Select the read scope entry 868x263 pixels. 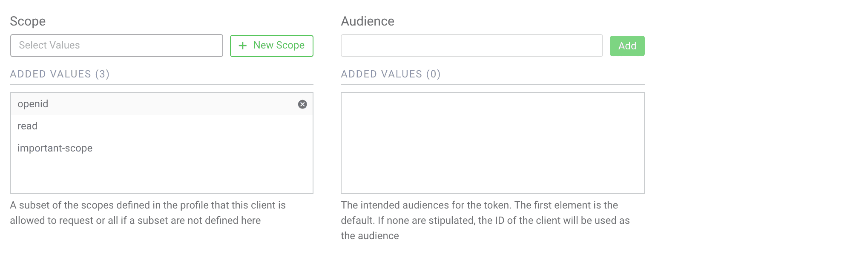tap(28, 126)
